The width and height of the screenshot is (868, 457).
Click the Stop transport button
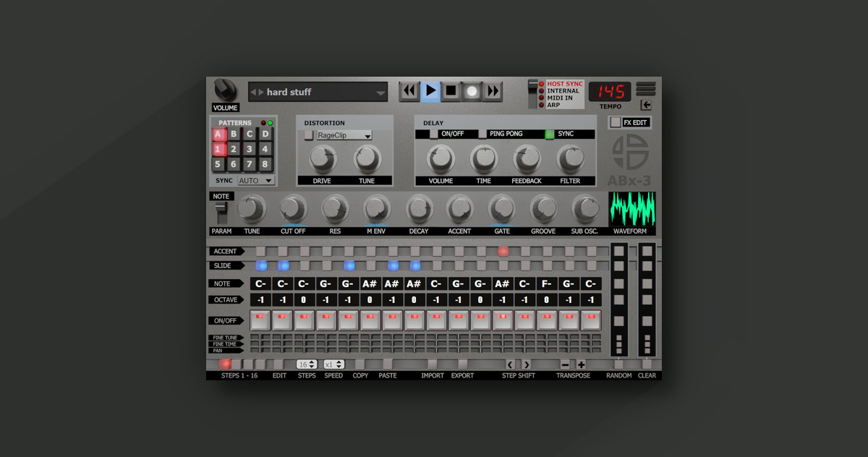(x=451, y=91)
